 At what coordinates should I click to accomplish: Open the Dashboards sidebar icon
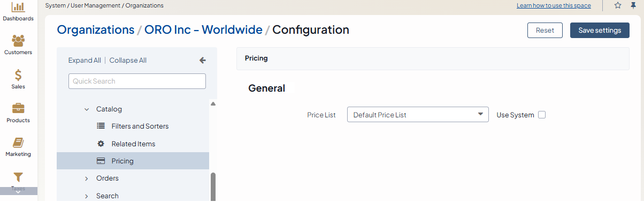click(x=18, y=7)
